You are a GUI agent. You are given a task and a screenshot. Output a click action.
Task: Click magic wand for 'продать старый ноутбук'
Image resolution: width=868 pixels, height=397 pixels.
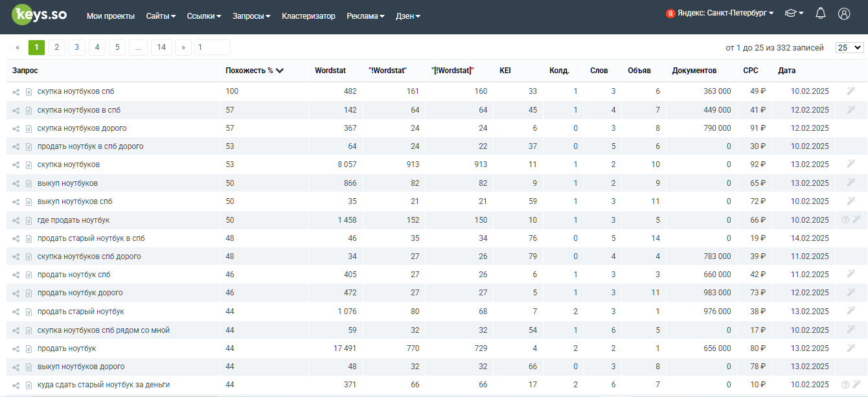pyautogui.click(x=851, y=312)
